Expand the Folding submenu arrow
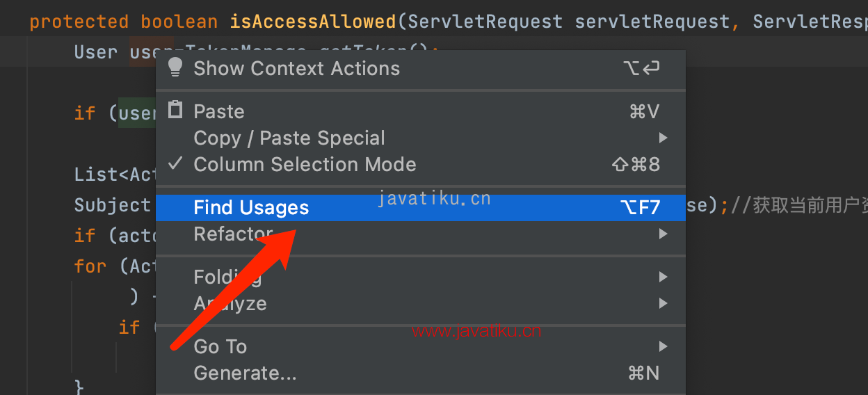Viewport: 868px width, 395px height. (x=663, y=277)
